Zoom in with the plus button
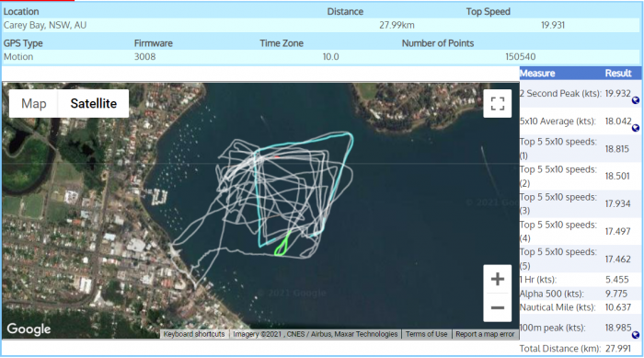644x358 pixels. [x=498, y=279]
